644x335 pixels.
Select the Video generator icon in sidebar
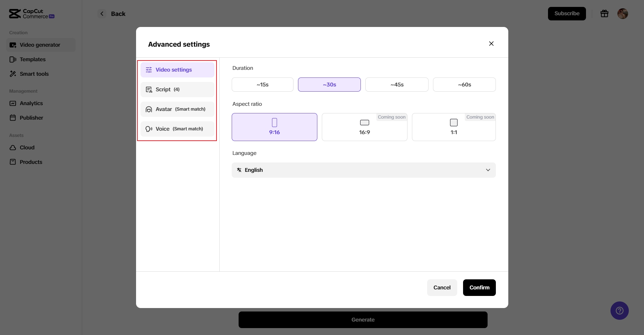click(x=13, y=45)
